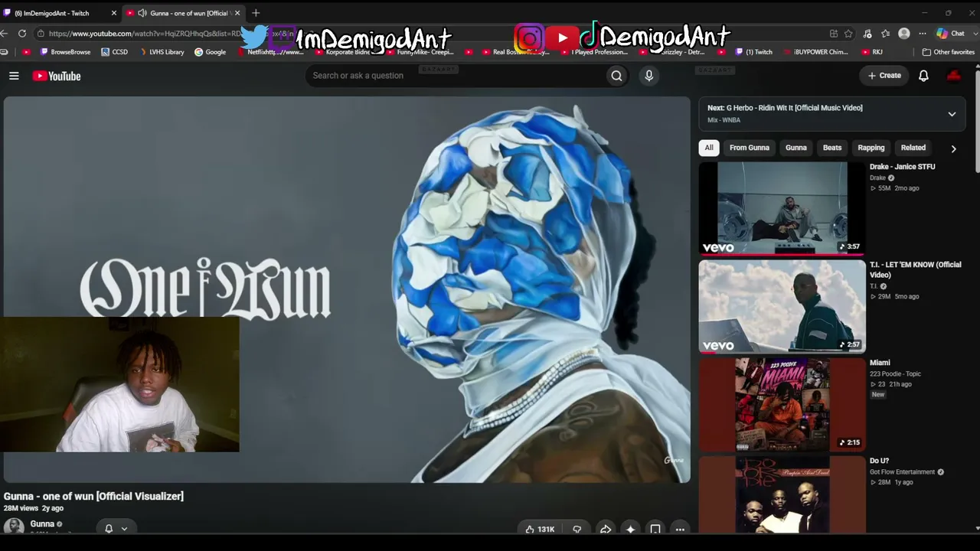Open the Copilot Chat button

tap(951, 34)
